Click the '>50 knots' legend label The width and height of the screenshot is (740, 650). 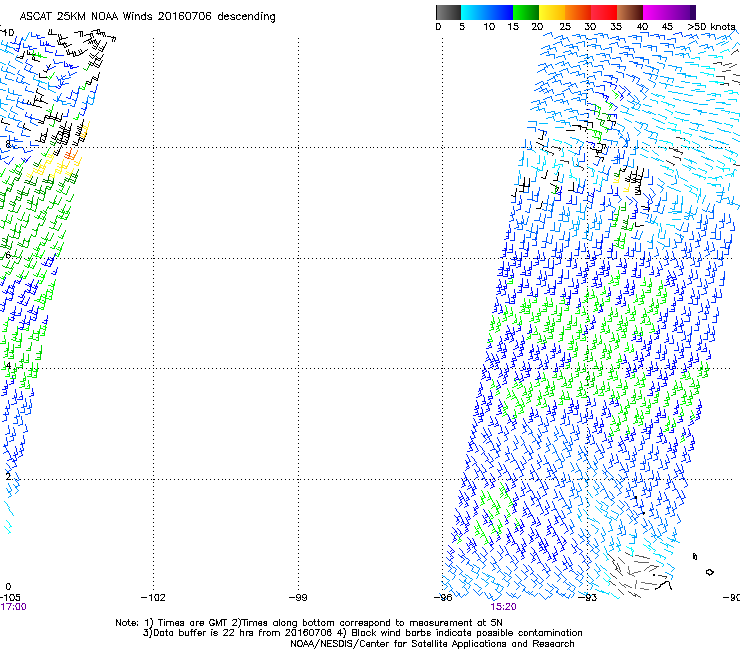pyautogui.click(x=711, y=27)
